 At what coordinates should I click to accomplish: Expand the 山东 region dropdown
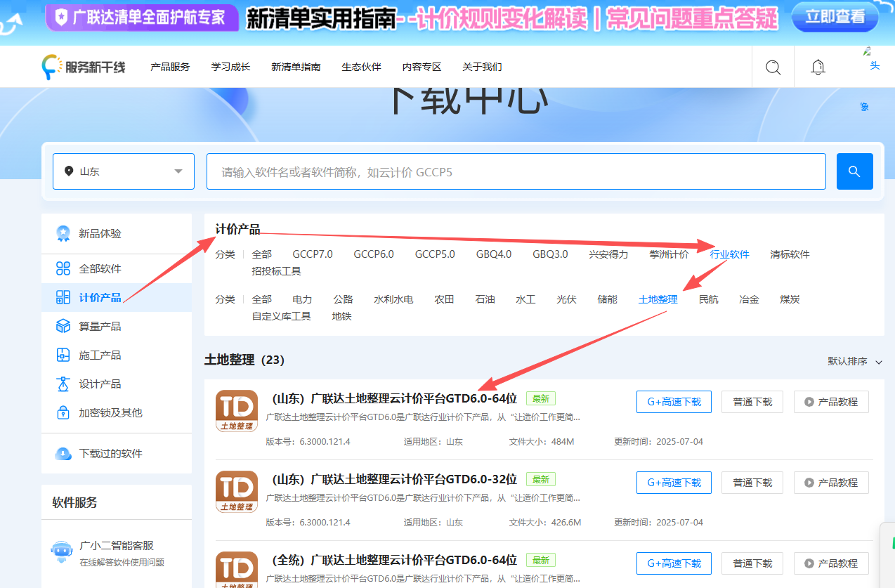pyautogui.click(x=123, y=171)
